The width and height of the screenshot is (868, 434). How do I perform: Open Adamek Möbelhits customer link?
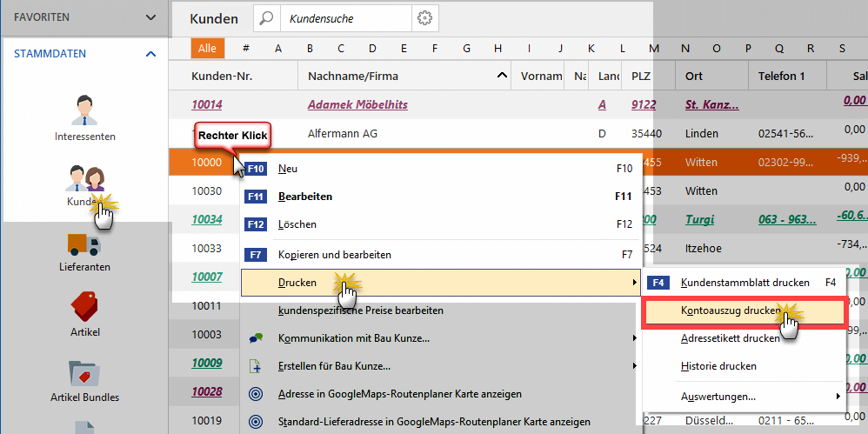pos(357,104)
